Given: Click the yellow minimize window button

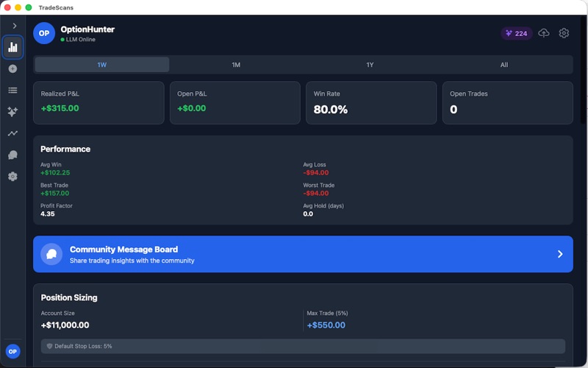Looking at the screenshot, I should pyautogui.click(x=18, y=7).
